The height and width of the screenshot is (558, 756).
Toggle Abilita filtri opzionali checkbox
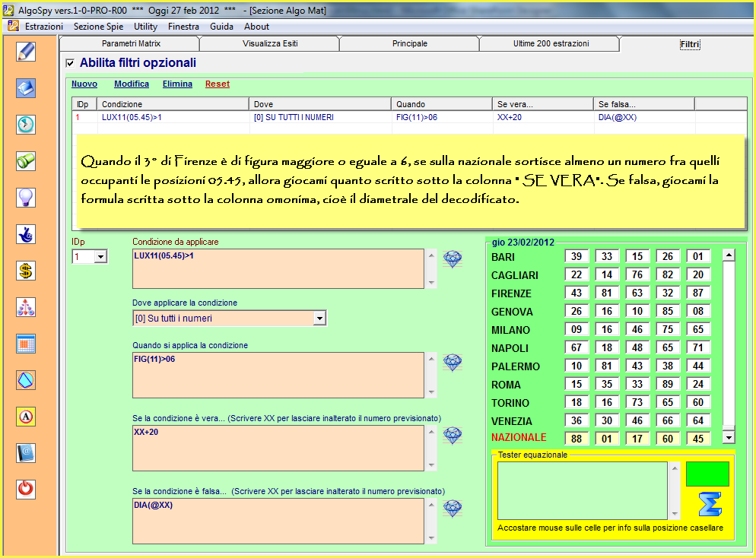[x=70, y=62]
